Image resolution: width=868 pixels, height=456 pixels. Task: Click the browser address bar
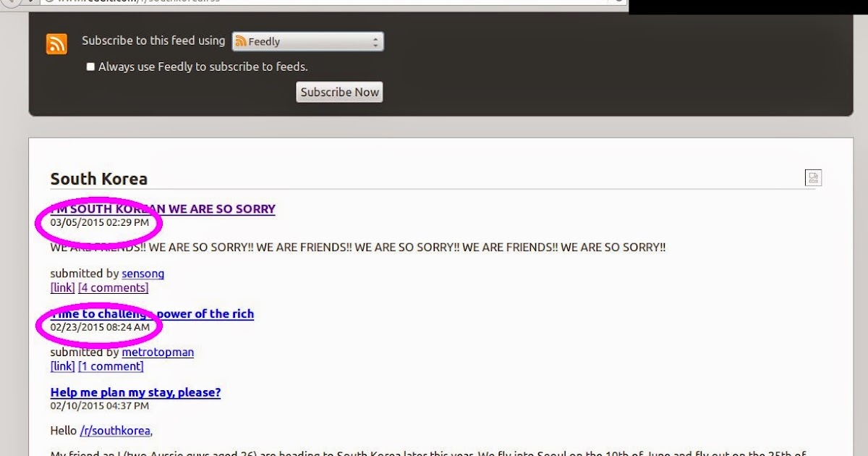pos(325,2)
